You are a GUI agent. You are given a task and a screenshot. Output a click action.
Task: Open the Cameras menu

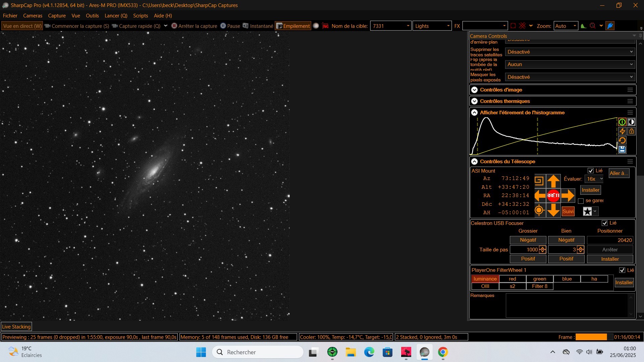(33, 16)
